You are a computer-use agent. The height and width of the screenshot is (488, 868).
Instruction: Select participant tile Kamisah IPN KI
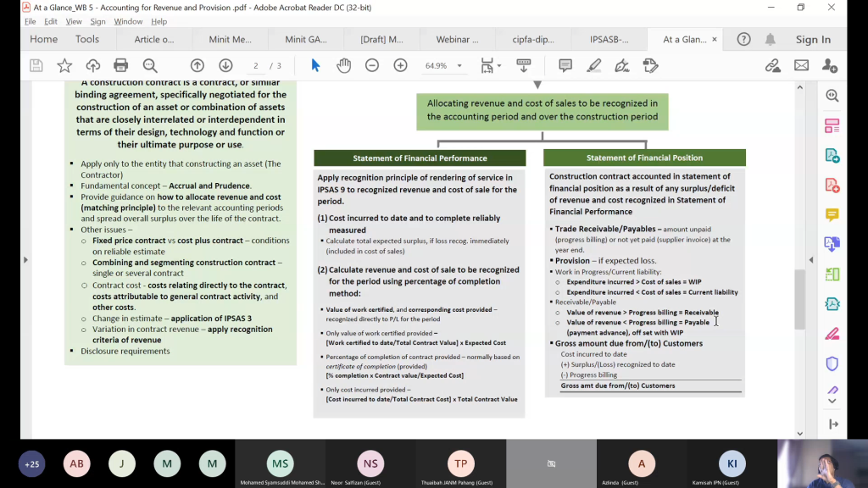[x=732, y=463]
